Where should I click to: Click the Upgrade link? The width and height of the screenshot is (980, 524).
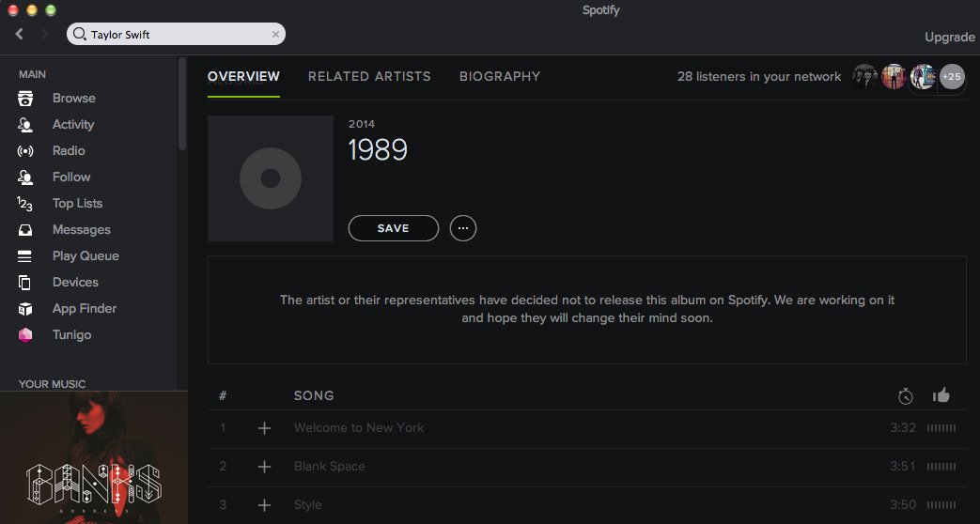point(950,37)
